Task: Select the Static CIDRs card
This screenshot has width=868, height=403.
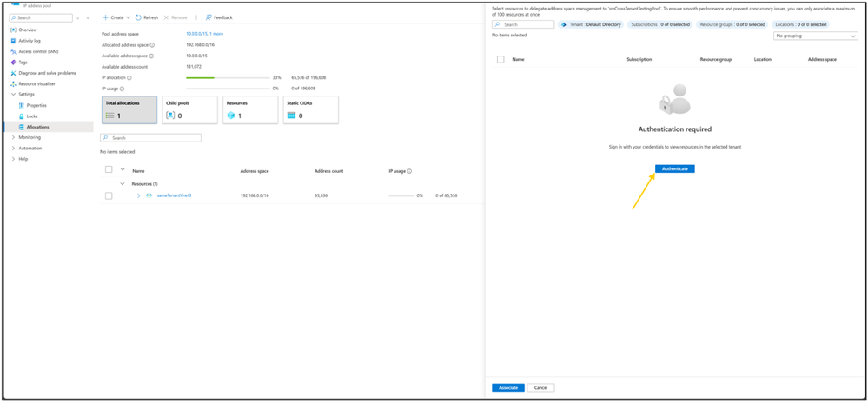Action: point(310,109)
